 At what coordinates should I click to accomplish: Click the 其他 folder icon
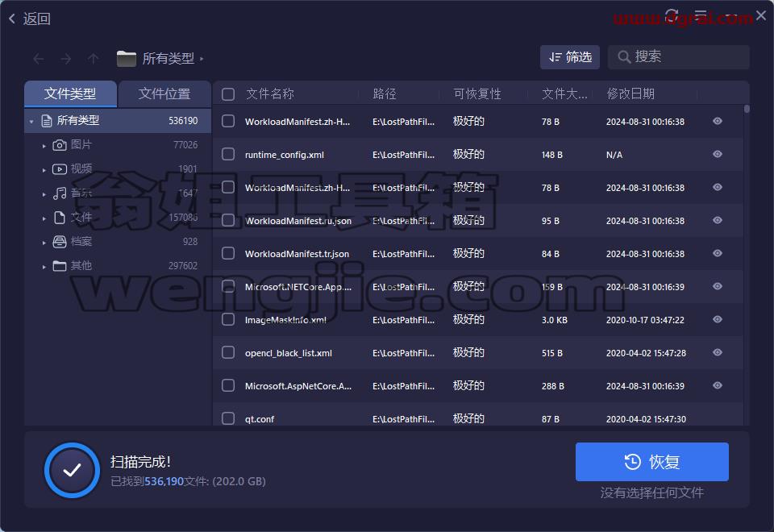pos(60,266)
